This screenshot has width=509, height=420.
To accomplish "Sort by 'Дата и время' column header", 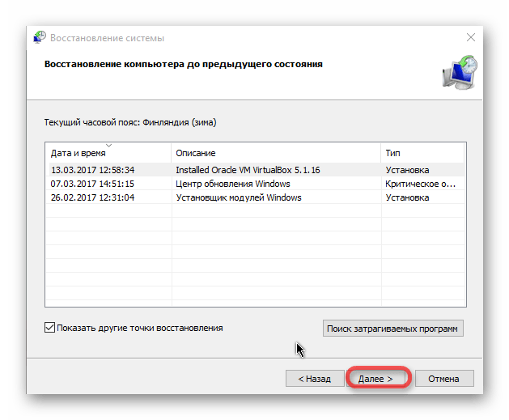I will click(108, 153).
